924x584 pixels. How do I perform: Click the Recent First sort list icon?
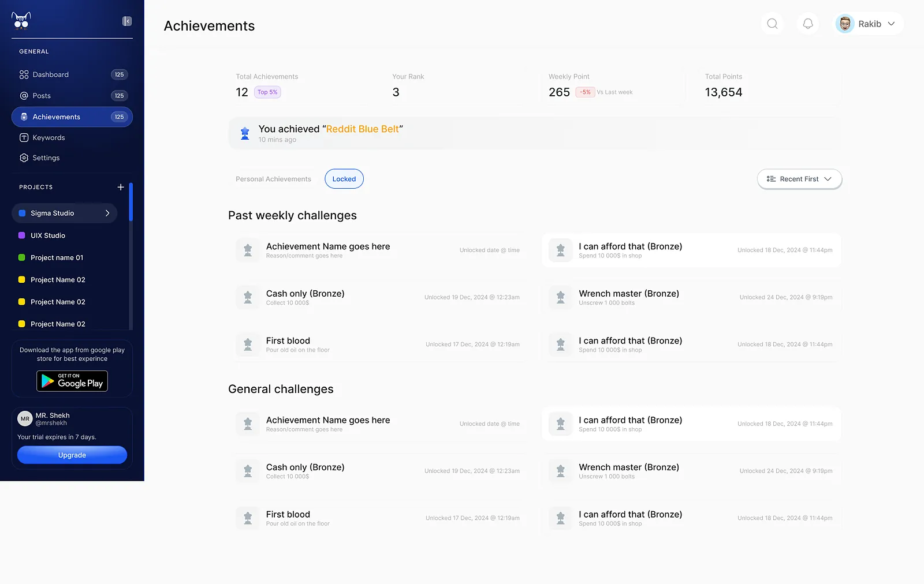[771, 179]
